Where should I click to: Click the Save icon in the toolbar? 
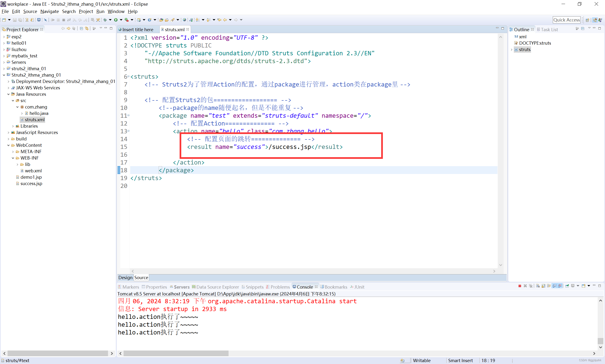(15, 20)
